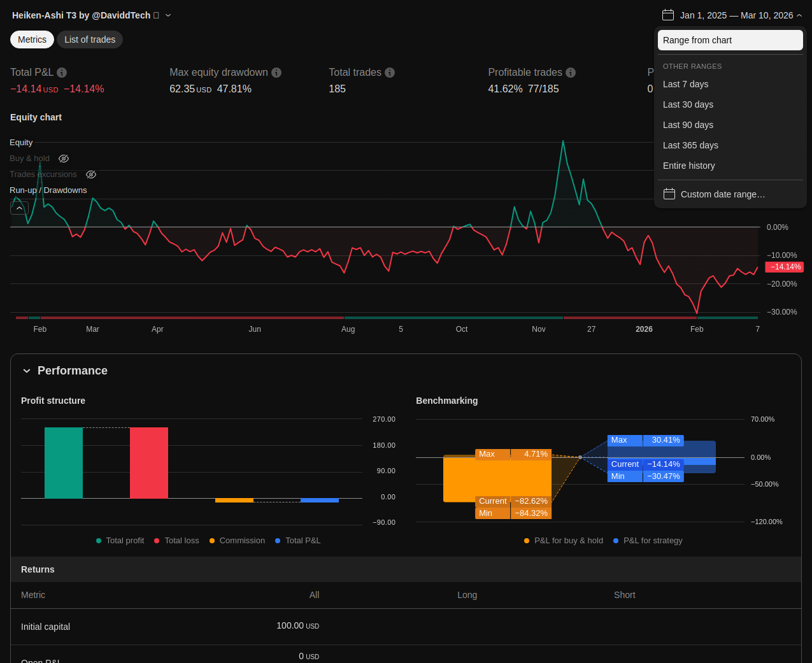Click the calendar icon beside the date range
This screenshot has height=663, width=812.
667,15
